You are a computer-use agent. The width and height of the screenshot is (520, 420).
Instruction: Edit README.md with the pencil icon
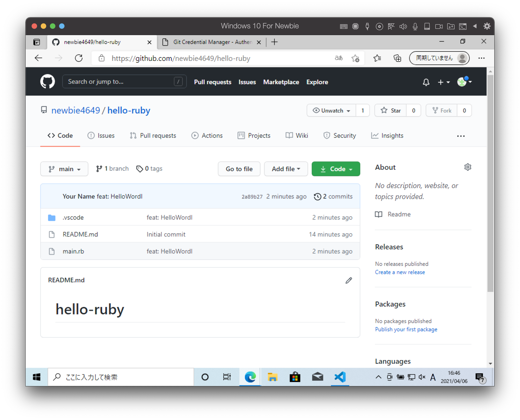point(349,280)
